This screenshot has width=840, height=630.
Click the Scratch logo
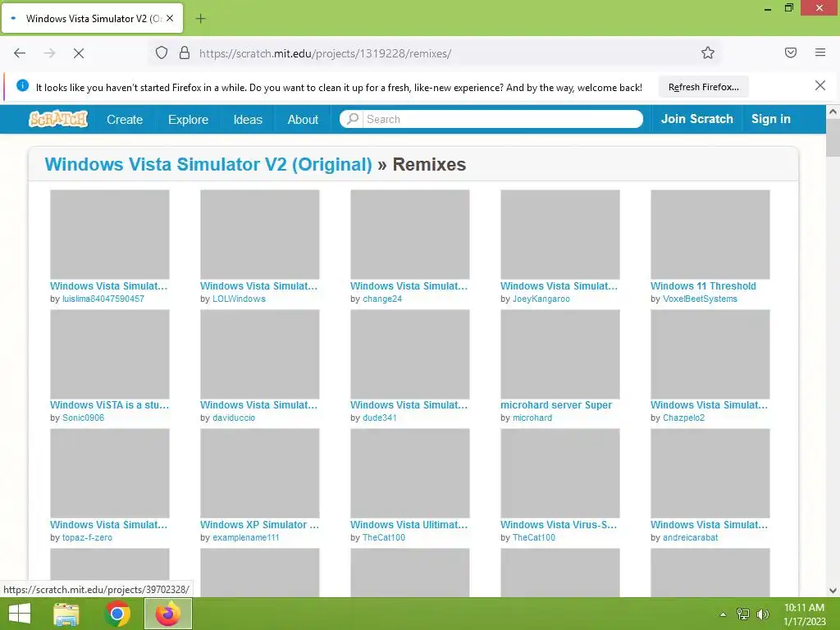[x=58, y=119]
